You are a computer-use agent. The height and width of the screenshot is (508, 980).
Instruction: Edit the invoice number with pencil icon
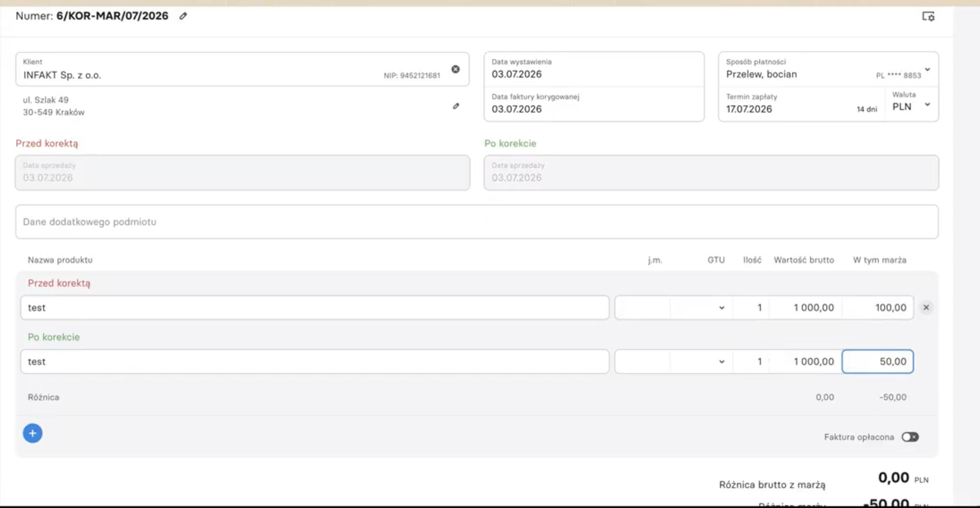(183, 16)
